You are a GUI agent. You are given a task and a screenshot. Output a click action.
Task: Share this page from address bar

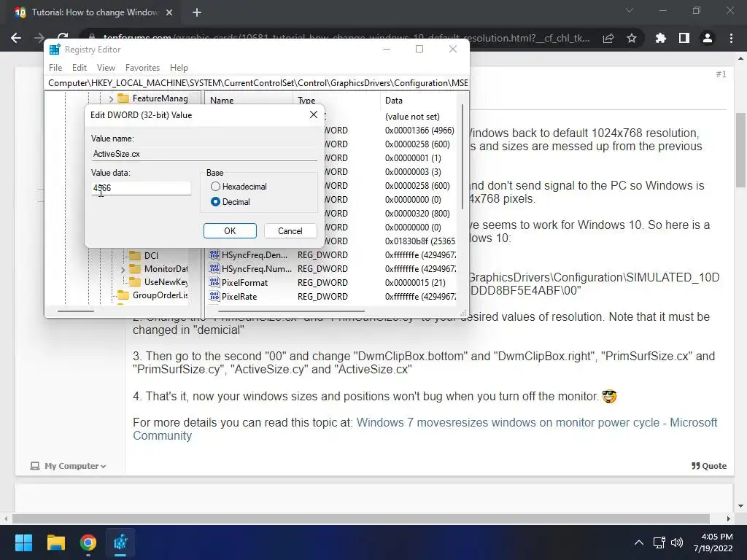click(x=608, y=38)
